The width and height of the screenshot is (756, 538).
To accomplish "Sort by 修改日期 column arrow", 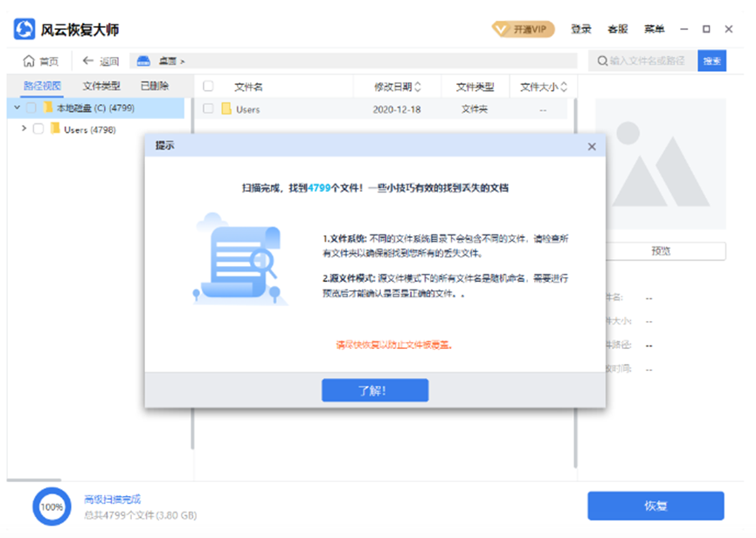I will (x=417, y=87).
